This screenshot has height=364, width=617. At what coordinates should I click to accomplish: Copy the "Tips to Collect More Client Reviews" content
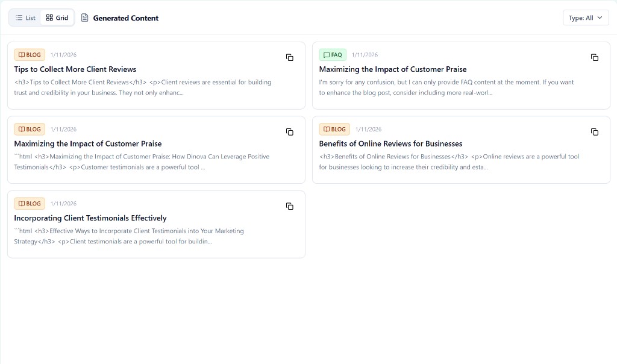pyautogui.click(x=290, y=57)
